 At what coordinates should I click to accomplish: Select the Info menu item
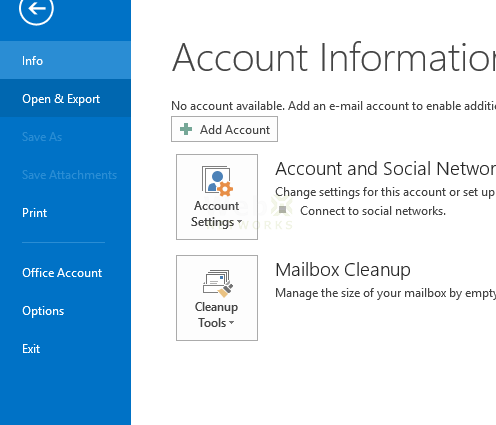pos(65,60)
